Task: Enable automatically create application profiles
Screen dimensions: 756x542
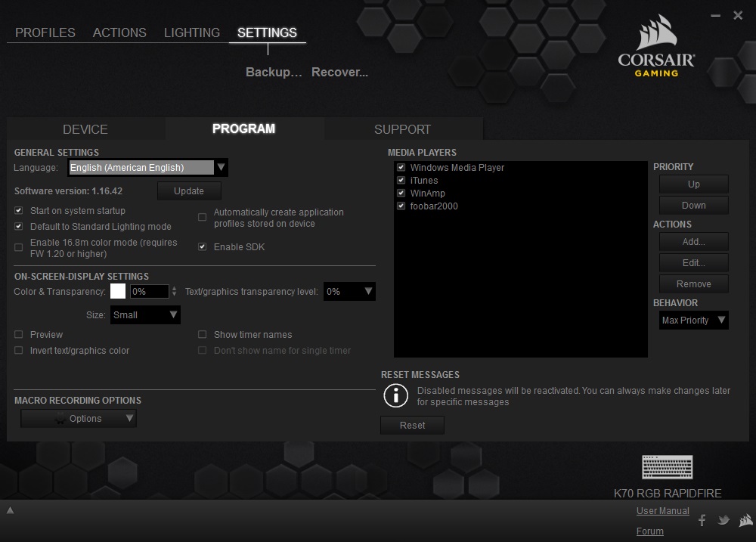Action: (203, 218)
